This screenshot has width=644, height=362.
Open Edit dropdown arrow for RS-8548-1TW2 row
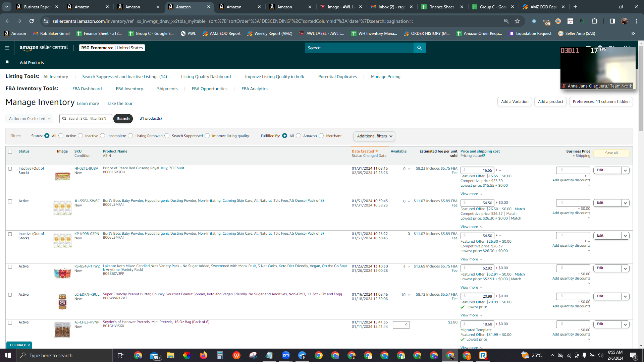click(x=625, y=268)
